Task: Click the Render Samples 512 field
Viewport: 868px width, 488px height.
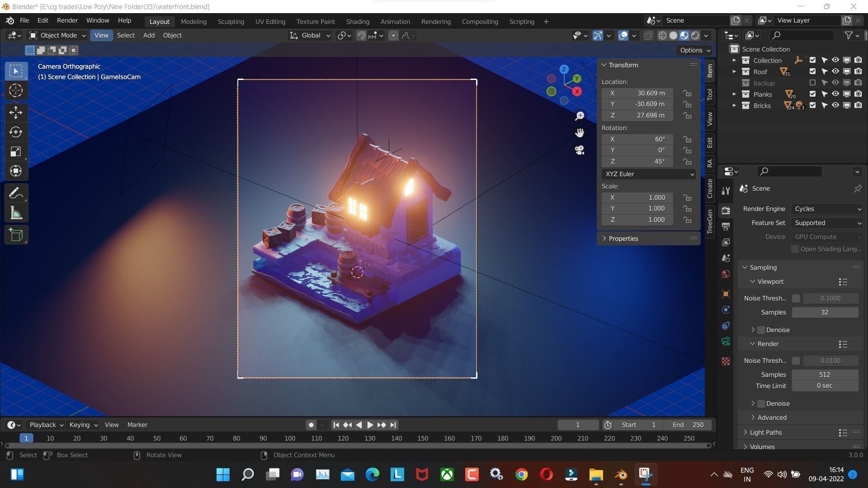Action: (825, 375)
